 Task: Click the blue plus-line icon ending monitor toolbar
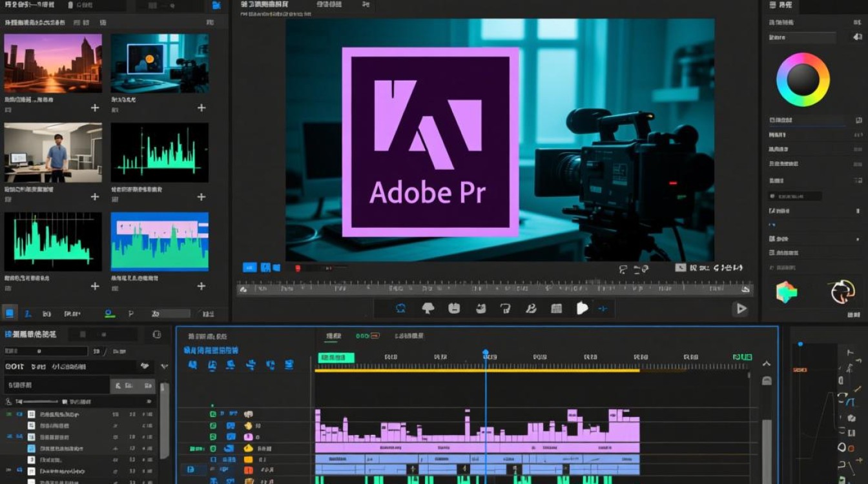point(603,308)
